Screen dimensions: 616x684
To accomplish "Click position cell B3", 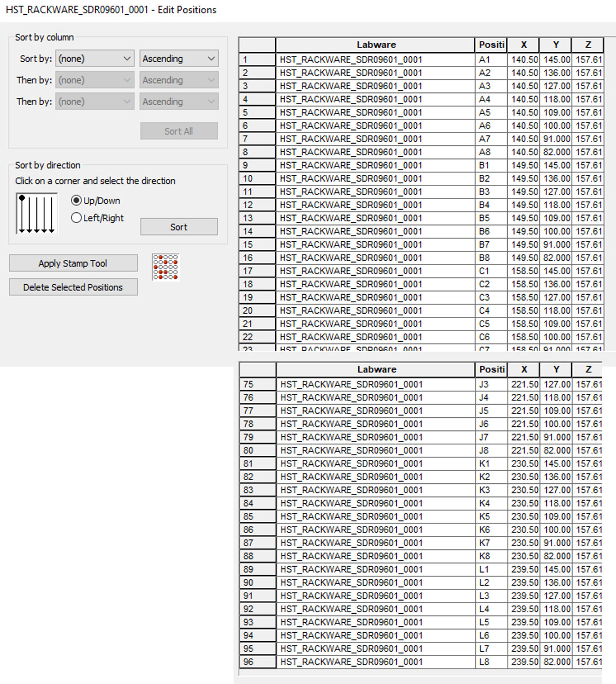I will tap(491, 192).
